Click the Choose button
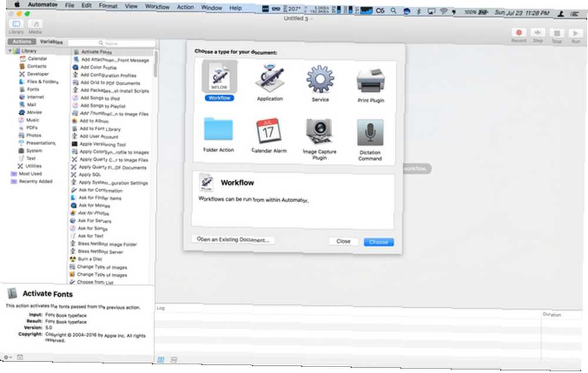The height and width of the screenshot is (373, 588). coord(379,242)
